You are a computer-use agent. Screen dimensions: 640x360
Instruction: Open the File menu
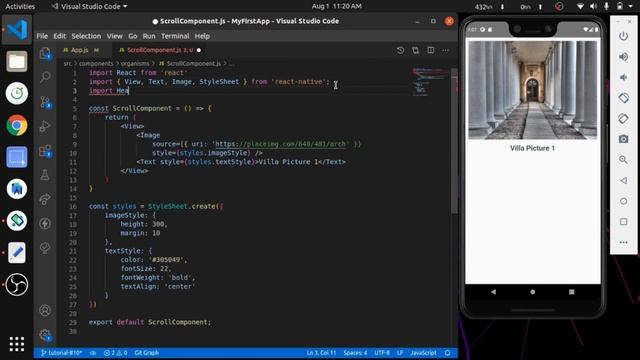click(x=42, y=36)
